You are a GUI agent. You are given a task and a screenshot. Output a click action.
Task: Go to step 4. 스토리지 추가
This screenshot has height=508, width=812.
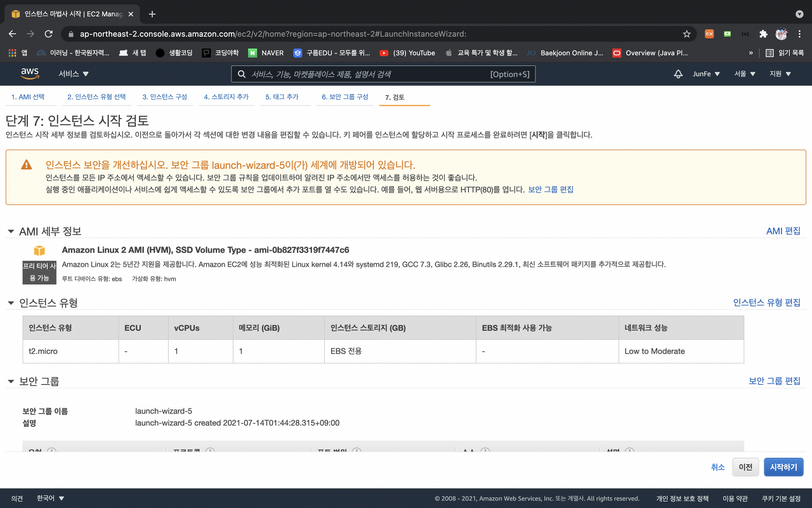[x=226, y=97]
